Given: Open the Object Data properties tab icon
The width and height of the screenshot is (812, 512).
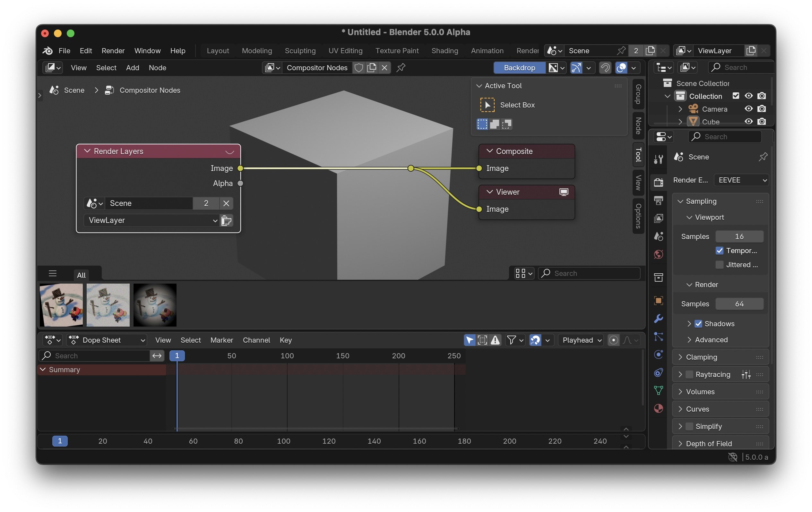Looking at the screenshot, I should pyautogui.click(x=658, y=390).
